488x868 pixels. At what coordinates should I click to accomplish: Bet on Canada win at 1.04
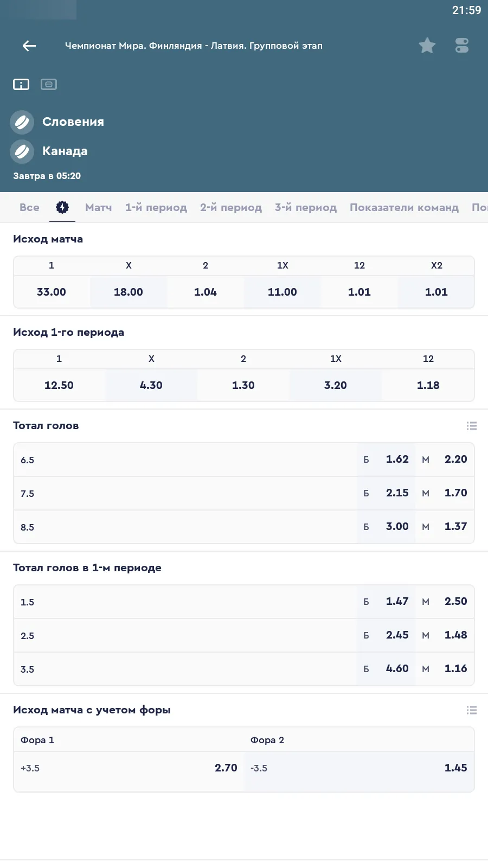pyautogui.click(x=206, y=292)
